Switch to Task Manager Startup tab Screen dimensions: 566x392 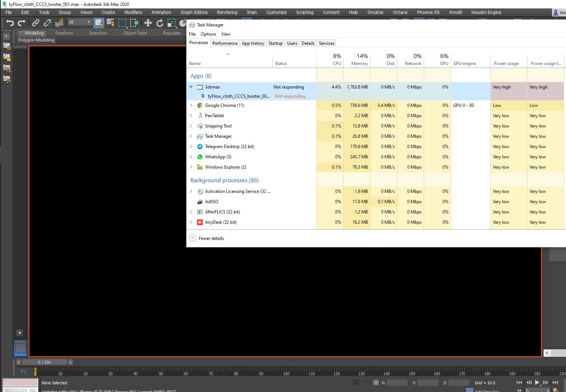pos(275,43)
